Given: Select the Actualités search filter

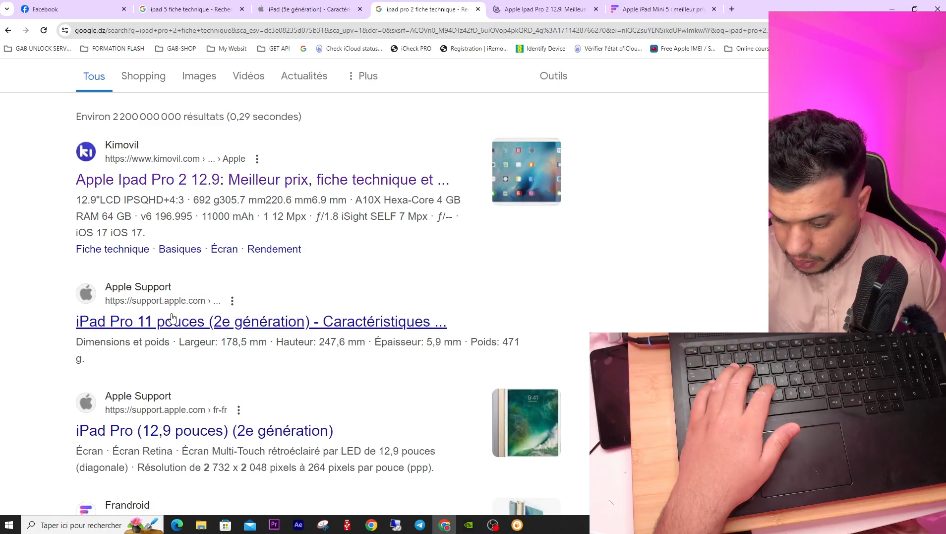Looking at the screenshot, I should (x=304, y=76).
